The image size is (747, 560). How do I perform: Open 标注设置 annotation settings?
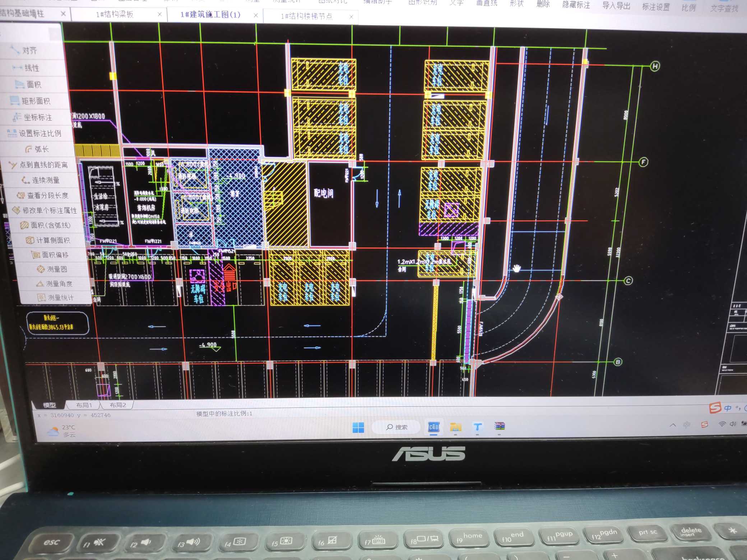[x=656, y=7]
